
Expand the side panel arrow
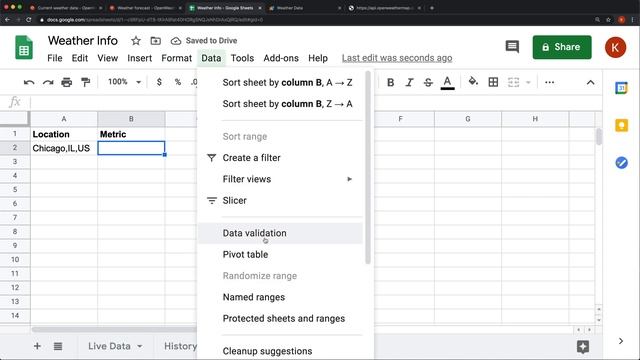(621, 341)
